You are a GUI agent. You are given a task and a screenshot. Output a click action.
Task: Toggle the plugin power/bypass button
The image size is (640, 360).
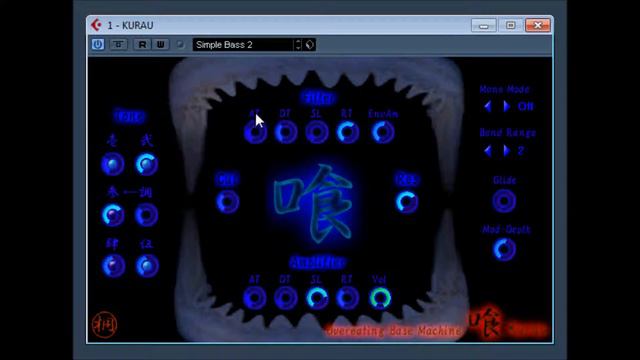coord(98,44)
